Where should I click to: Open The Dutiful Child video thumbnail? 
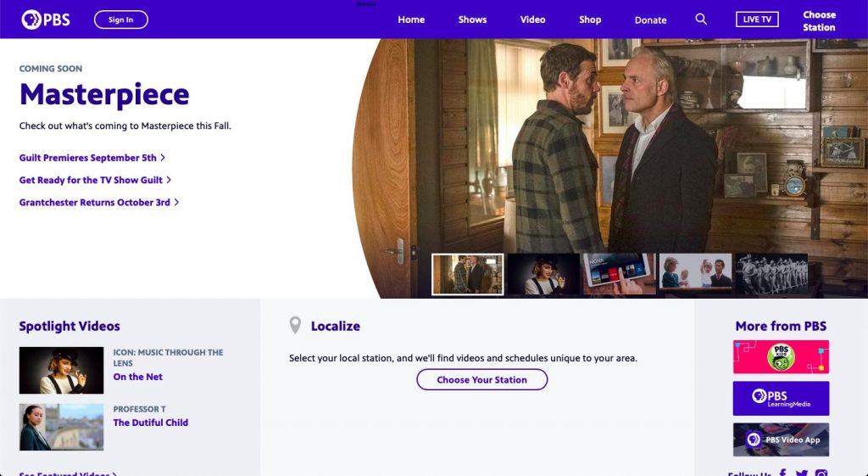tap(61, 427)
